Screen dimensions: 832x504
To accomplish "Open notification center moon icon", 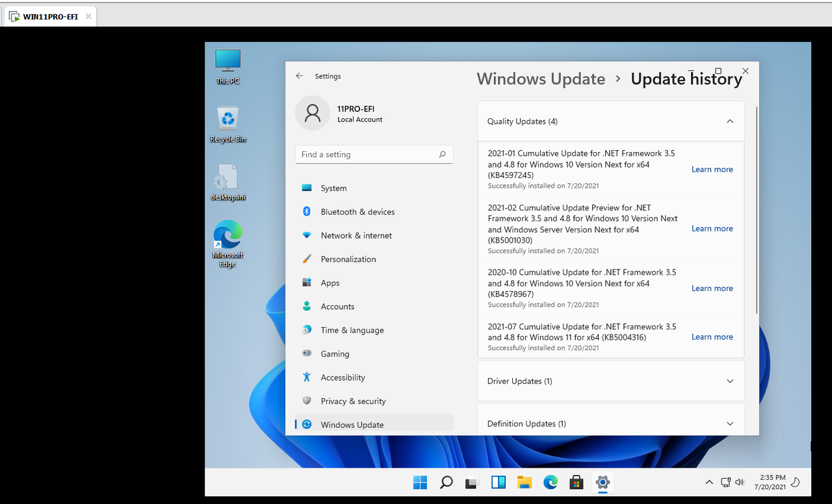I will coord(795,483).
